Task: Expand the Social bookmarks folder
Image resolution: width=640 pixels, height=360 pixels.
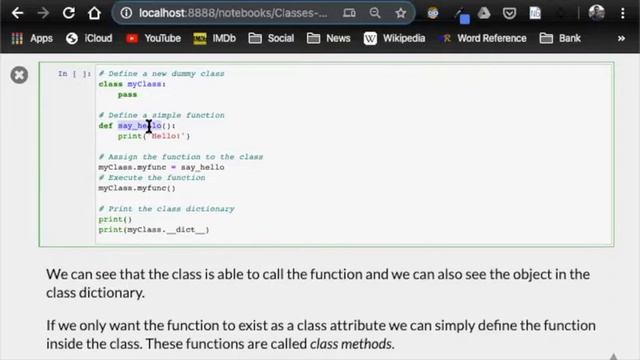Action: pyautogui.click(x=271, y=38)
